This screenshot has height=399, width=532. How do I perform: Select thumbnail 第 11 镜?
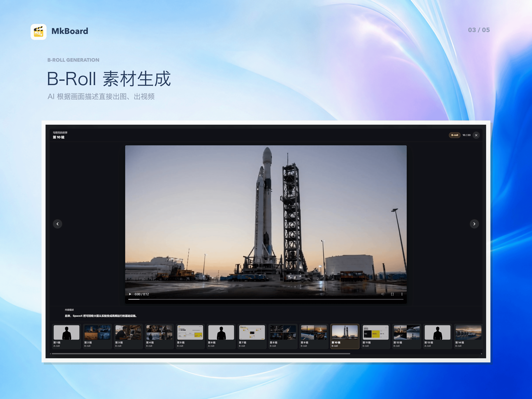(376, 336)
